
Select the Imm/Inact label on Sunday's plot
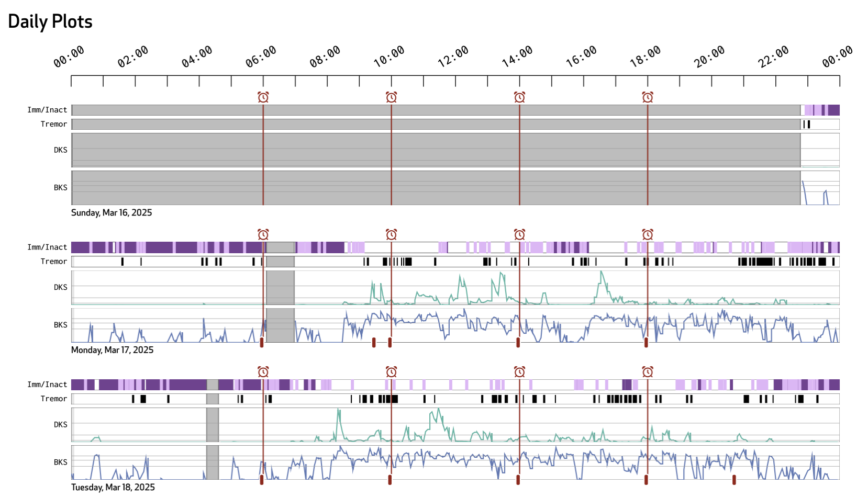(47, 110)
